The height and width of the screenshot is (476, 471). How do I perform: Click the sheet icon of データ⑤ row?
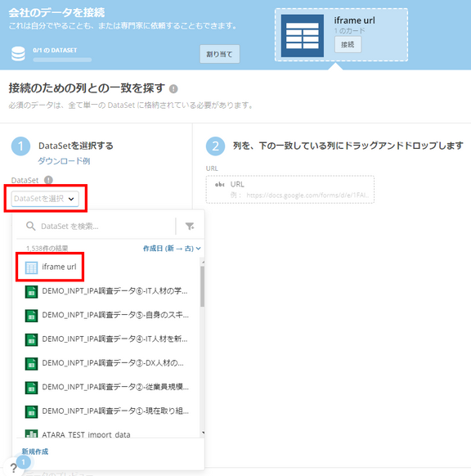(31, 316)
